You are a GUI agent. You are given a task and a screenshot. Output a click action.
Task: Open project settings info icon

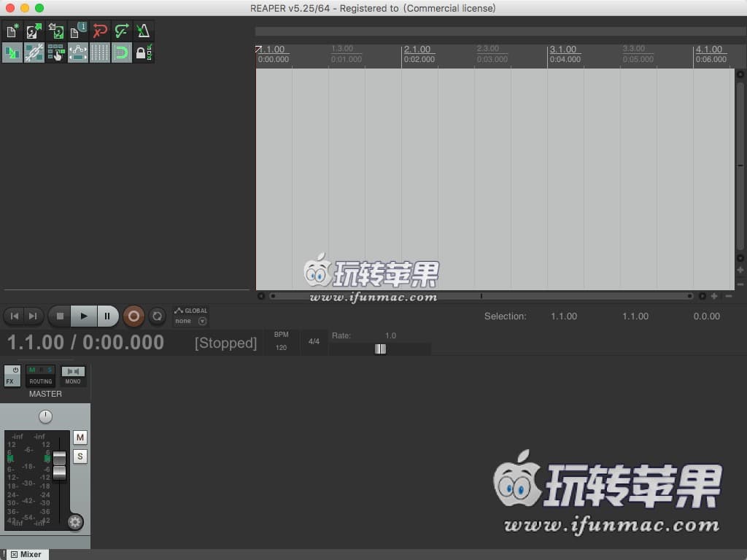tap(77, 31)
